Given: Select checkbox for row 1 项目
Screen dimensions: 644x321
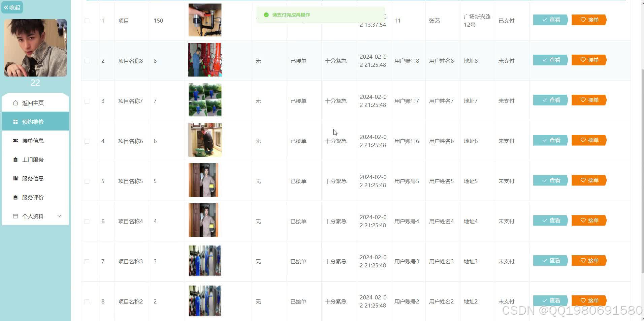Looking at the screenshot, I should pos(87,21).
